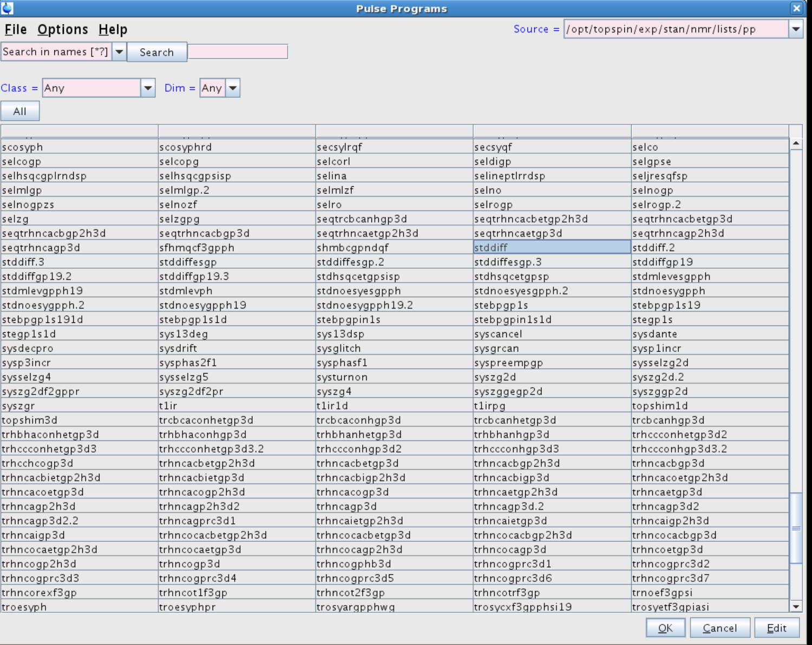The image size is (812, 645).
Task: Click Edit to edit pulse program
Action: [776, 628]
